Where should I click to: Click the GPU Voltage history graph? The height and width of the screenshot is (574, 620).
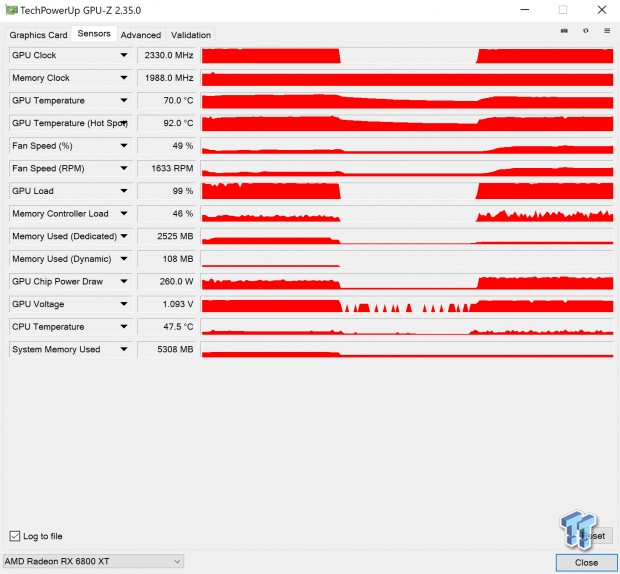coord(407,304)
